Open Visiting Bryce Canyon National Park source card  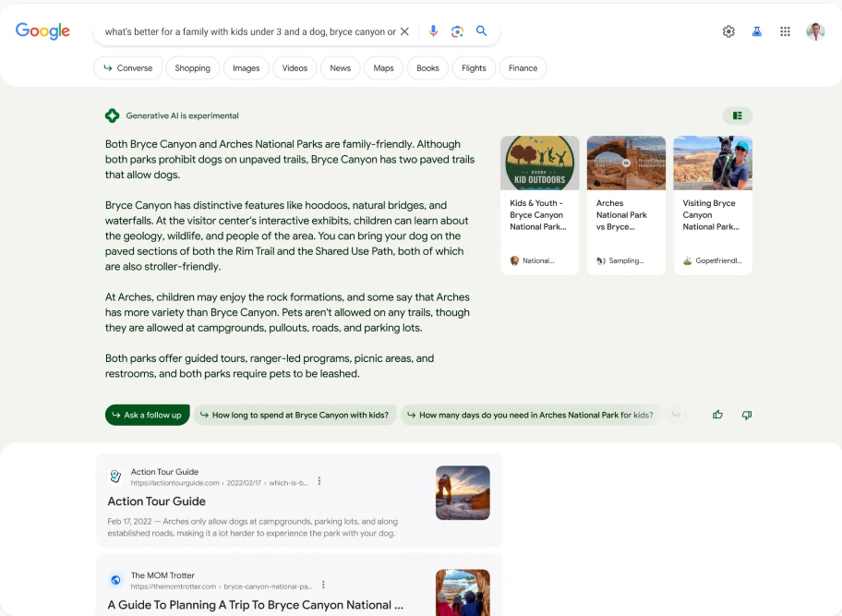[713, 205]
